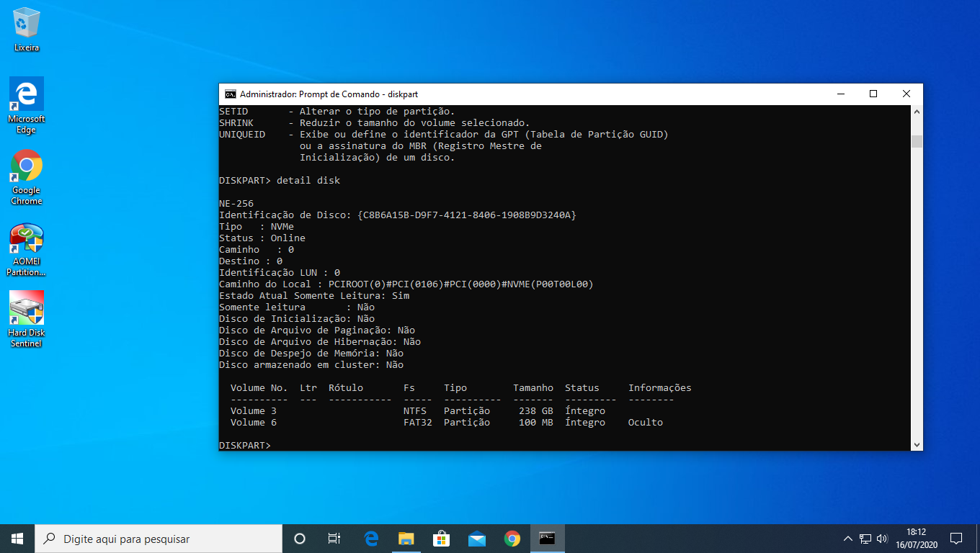Screen dimensions: 980x553
Task: Click 'Estado Atual Somente Leitura: Sim'
Action: tap(314, 296)
